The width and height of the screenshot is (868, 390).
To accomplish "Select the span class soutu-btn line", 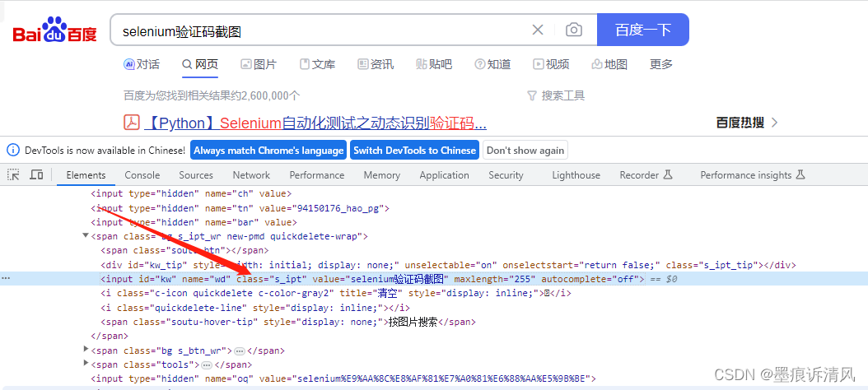I will click(x=185, y=250).
